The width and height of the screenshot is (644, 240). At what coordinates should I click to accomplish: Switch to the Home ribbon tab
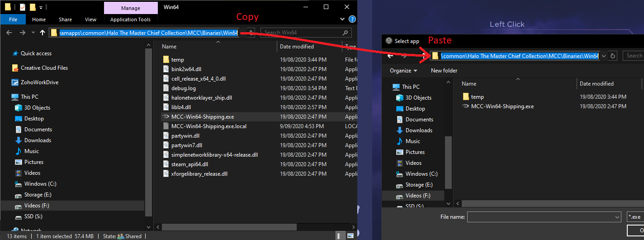(x=39, y=19)
